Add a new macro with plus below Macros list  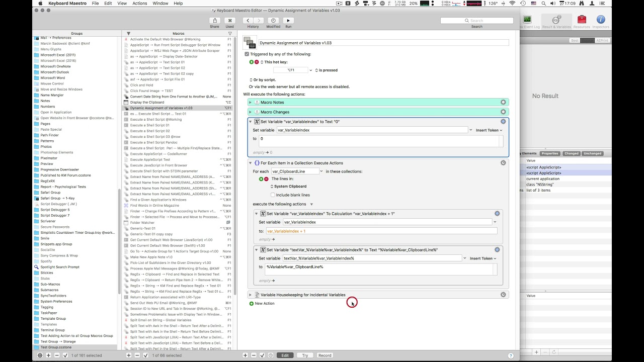129,355
